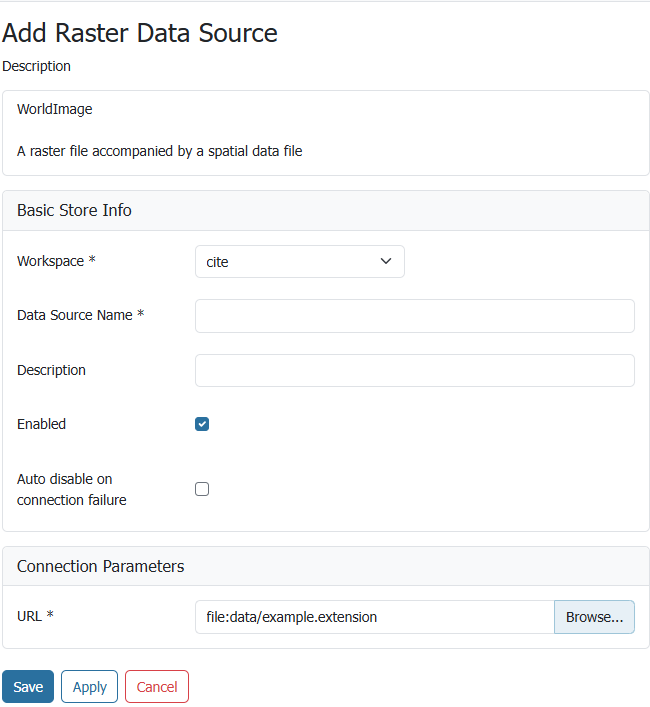
Task: Open the Workspace dropdown showing cite
Action: tap(299, 261)
